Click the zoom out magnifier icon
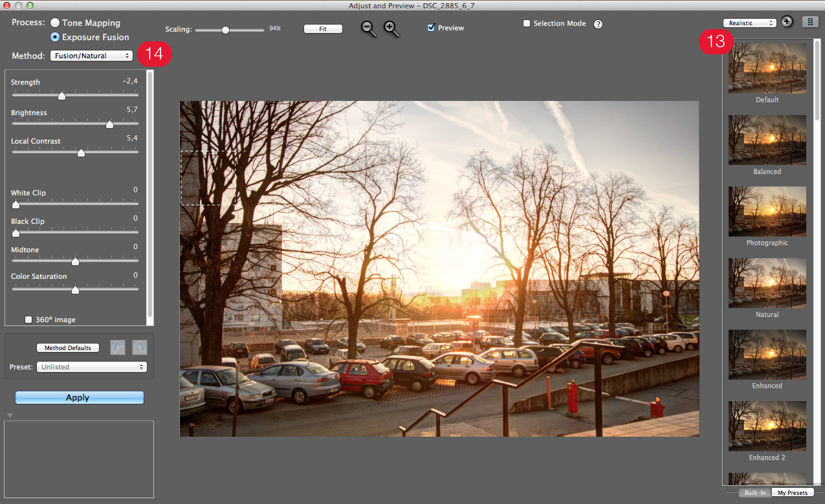This screenshot has width=825, height=504. pos(368,28)
